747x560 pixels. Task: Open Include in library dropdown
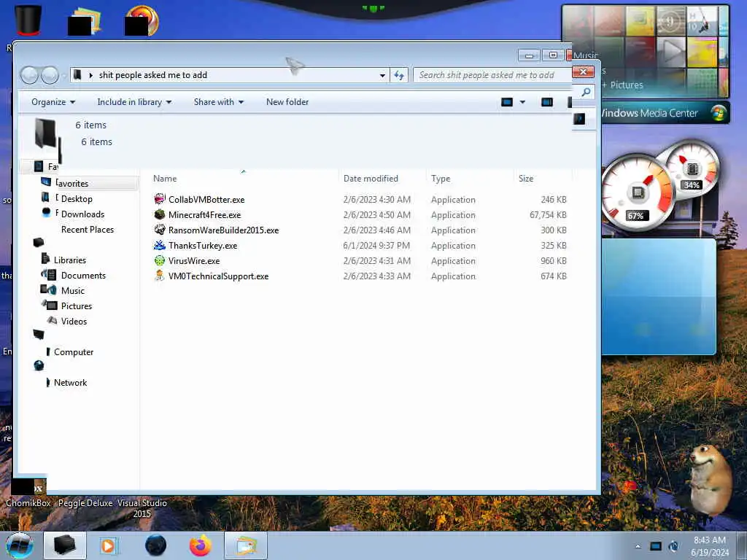click(134, 102)
